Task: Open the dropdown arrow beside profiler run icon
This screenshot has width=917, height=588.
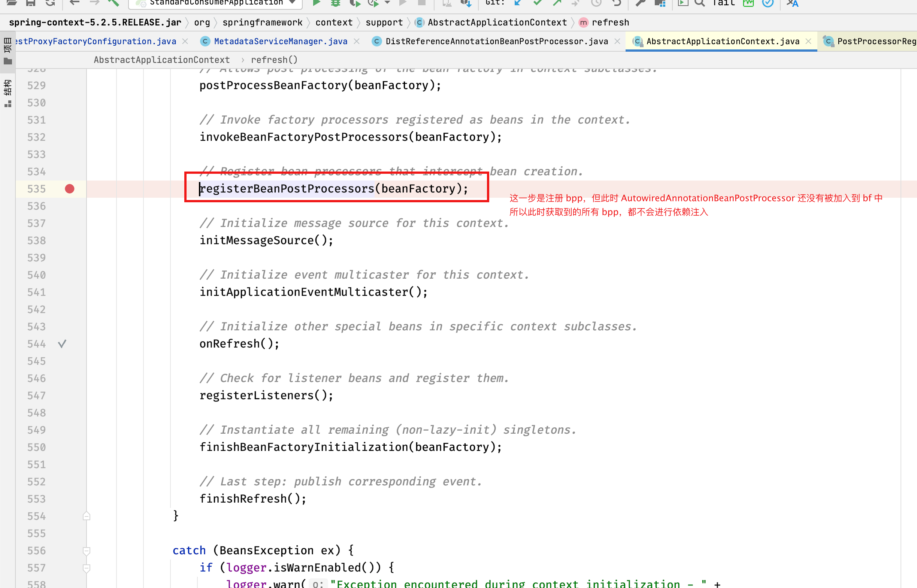Action: (x=387, y=3)
